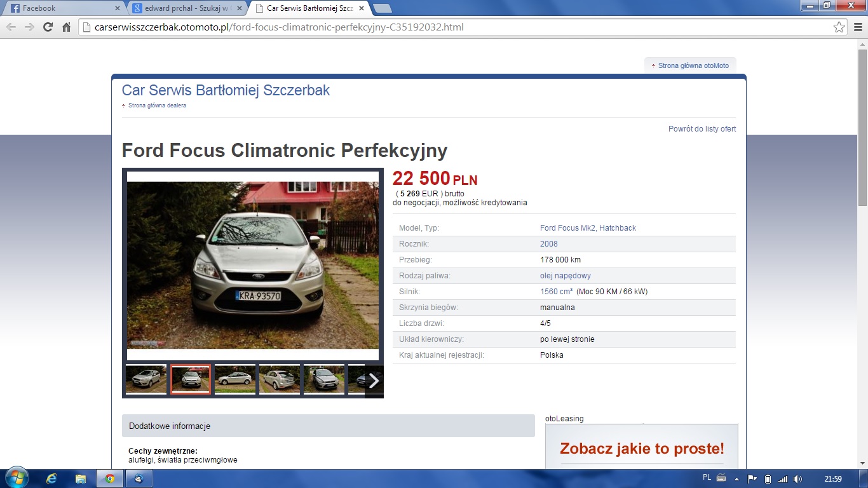
Task: Click the price 22 500 PLN
Action: [x=435, y=179]
